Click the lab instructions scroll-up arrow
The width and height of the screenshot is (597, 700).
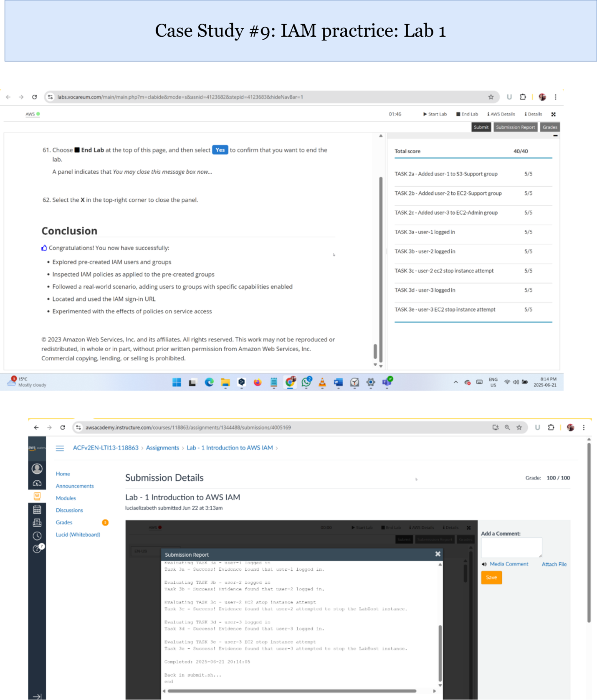[x=381, y=136]
